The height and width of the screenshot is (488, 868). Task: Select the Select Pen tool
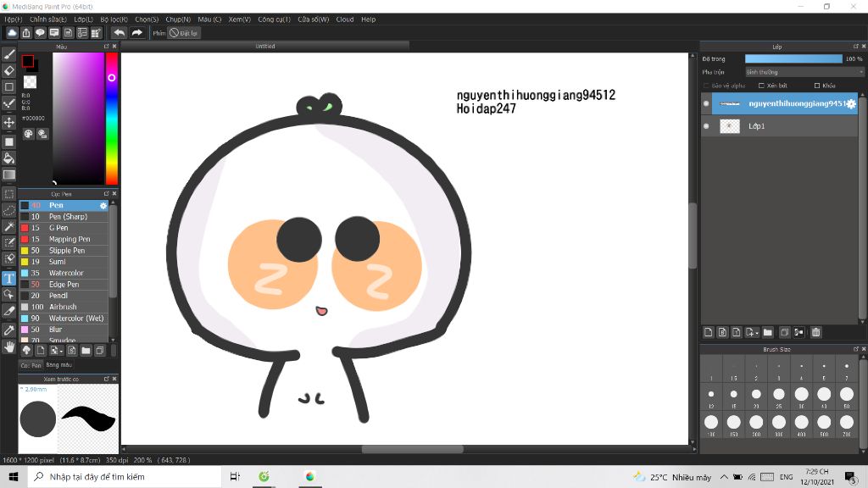(8, 242)
